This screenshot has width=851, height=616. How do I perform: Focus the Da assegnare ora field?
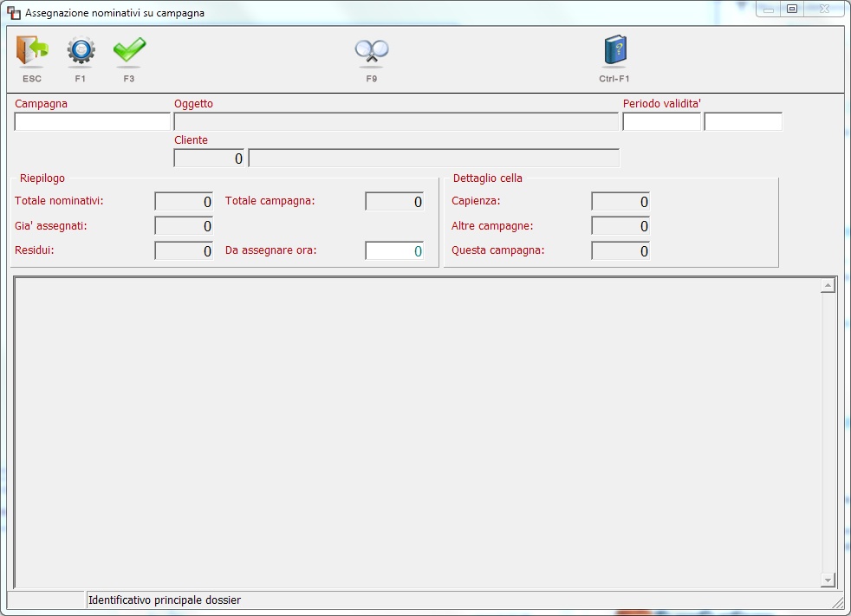tap(394, 250)
